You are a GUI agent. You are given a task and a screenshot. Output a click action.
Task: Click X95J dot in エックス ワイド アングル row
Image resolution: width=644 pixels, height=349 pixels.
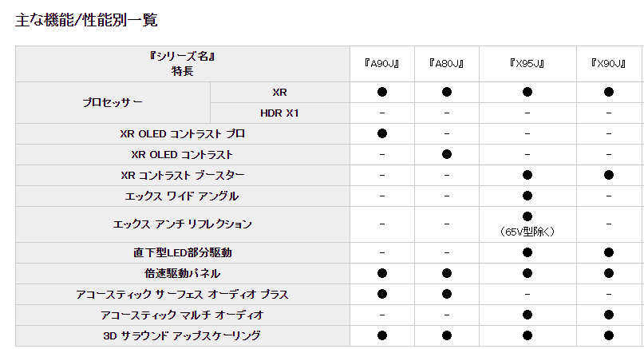click(x=527, y=196)
